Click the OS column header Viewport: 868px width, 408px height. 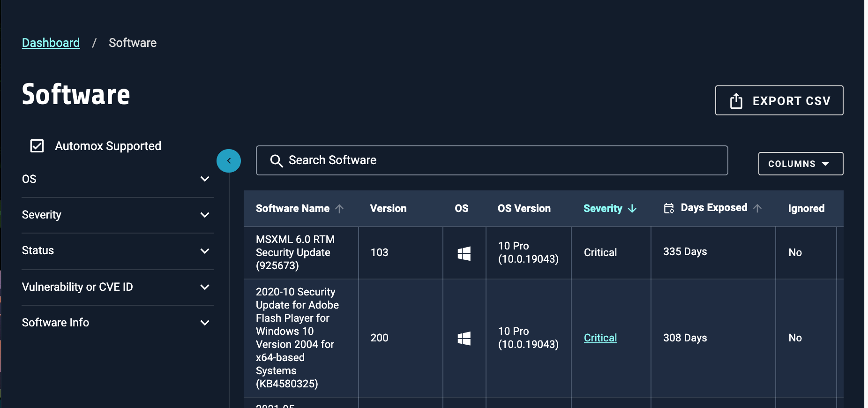point(462,208)
